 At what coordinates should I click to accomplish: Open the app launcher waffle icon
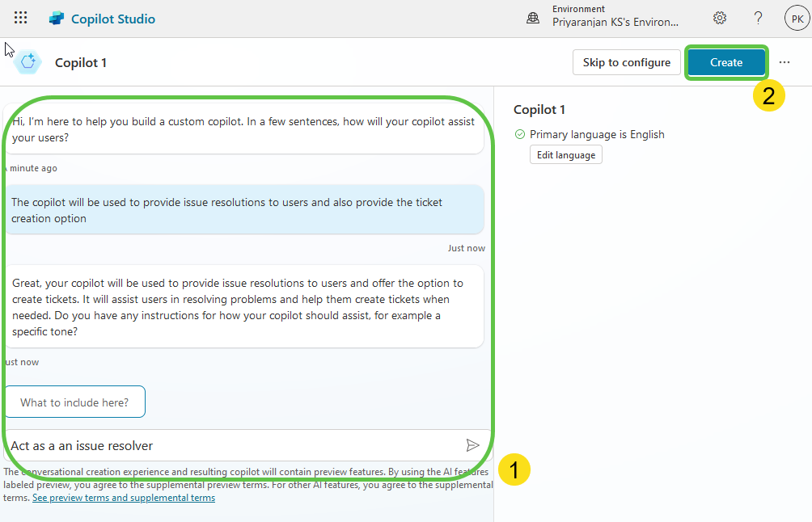20,17
